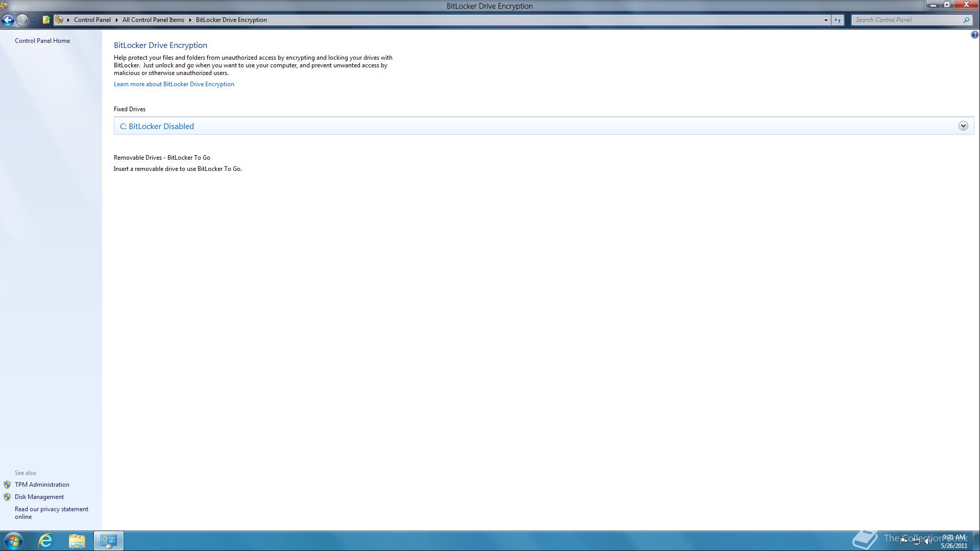Select All Control Panel Items breadcrumb
This screenshot has height=551, width=980.
[x=153, y=20]
